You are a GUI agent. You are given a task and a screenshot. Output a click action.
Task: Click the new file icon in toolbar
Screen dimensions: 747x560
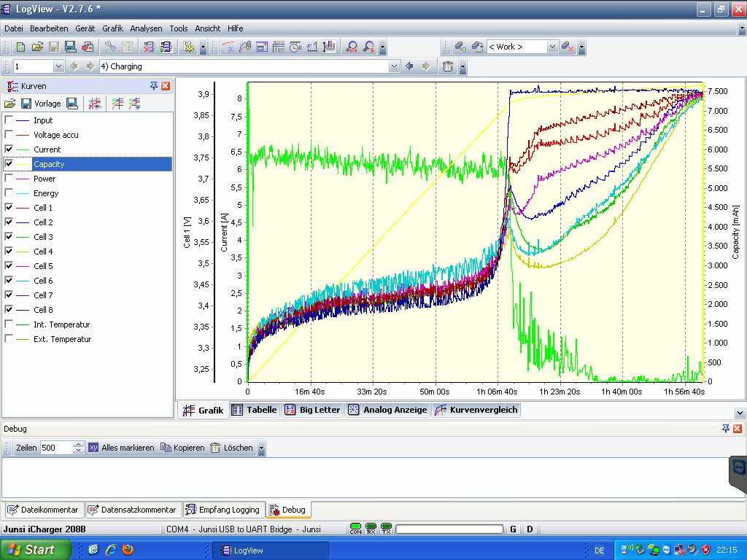pos(20,47)
